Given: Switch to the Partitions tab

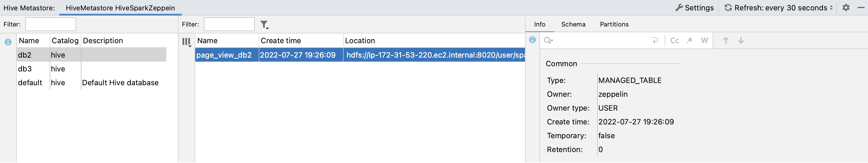Looking at the screenshot, I should (614, 24).
